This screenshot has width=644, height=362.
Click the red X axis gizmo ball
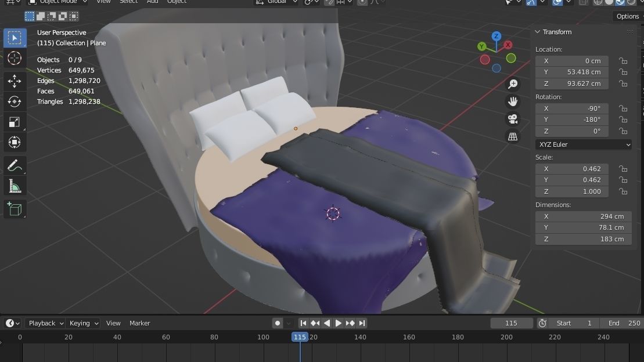[x=508, y=45]
